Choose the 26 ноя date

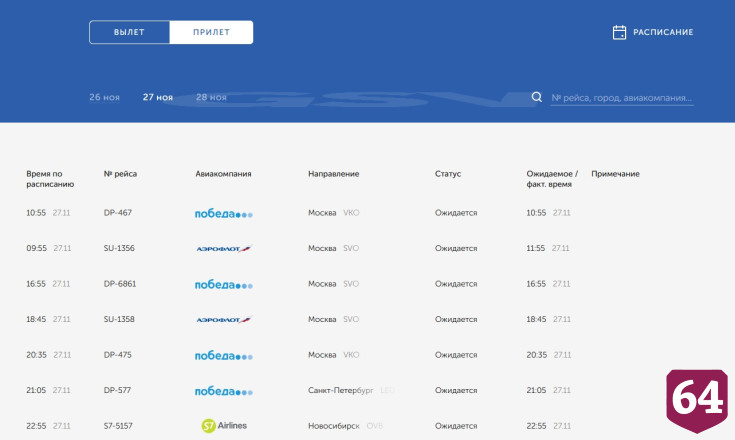click(105, 97)
